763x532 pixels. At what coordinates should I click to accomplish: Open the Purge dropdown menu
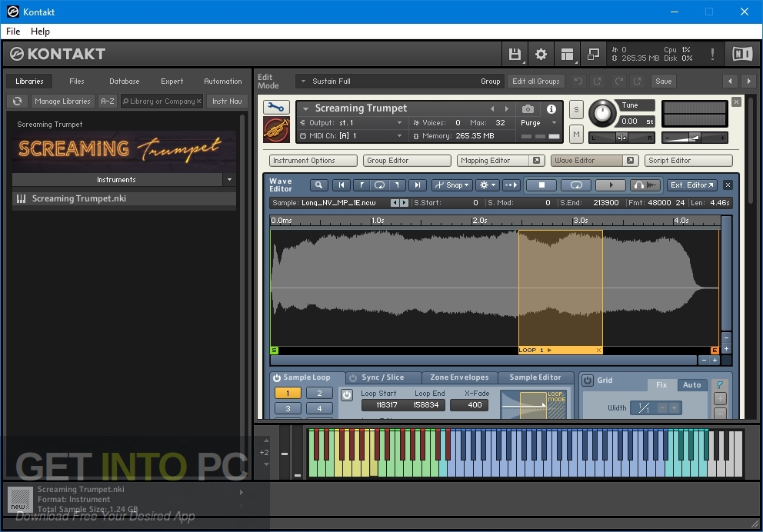[554, 123]
